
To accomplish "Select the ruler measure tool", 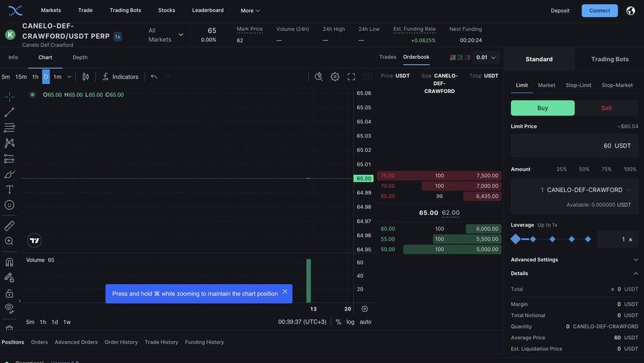I will [x=9, y=226].
